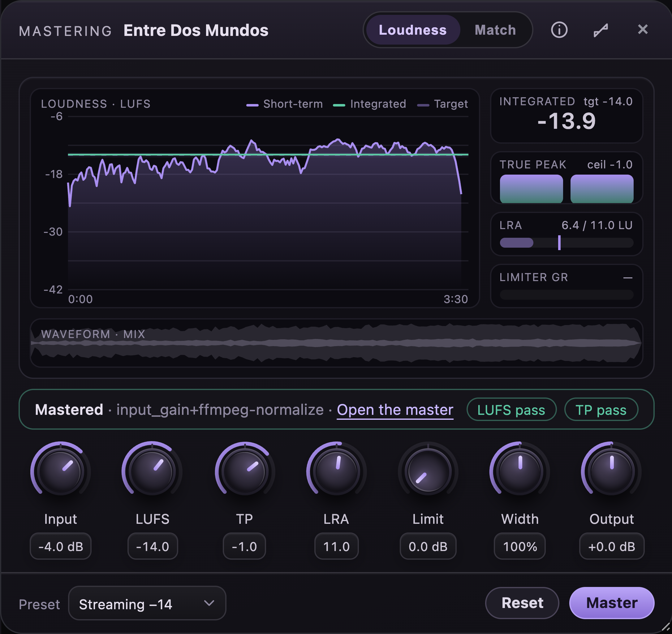The height and width of the screenshot is (634, 672).
Task: Edit the LRA value field 11.0
Action: pos(336,546)
